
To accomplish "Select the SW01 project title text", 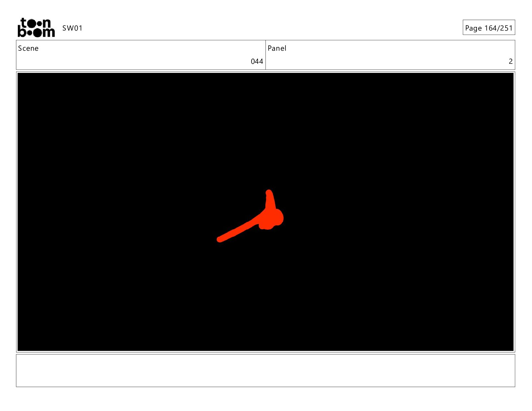I will [x=73, y=28].
